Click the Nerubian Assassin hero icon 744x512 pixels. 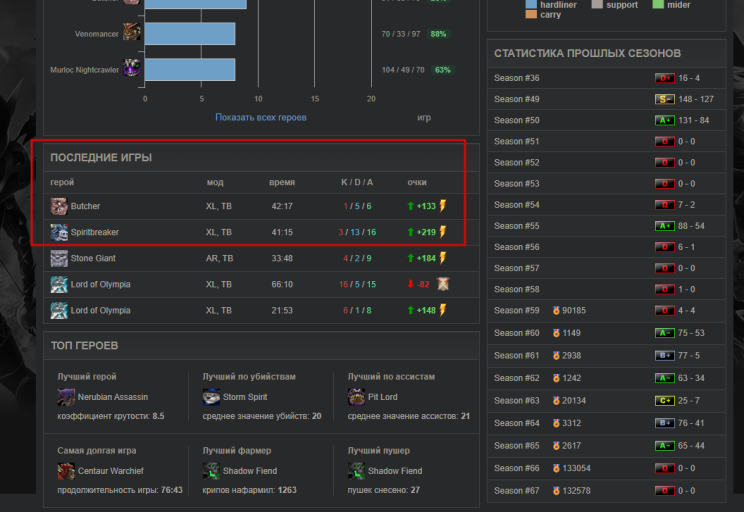coord(66,397)
